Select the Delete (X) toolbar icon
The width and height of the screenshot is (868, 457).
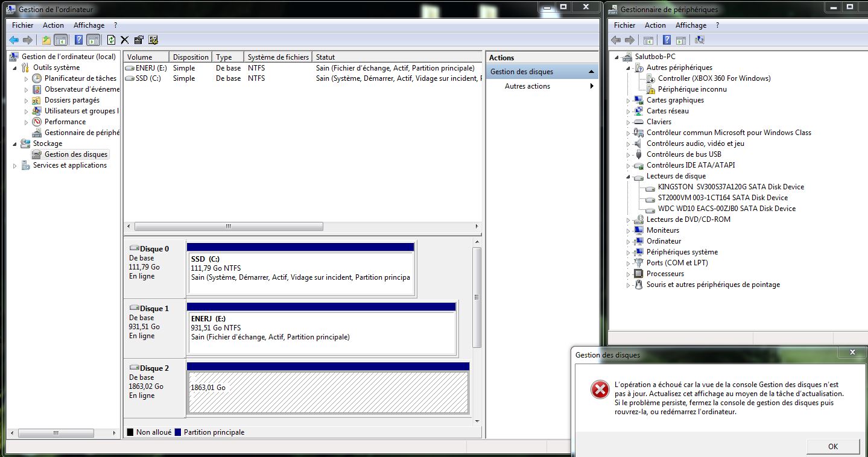[124, 40]
